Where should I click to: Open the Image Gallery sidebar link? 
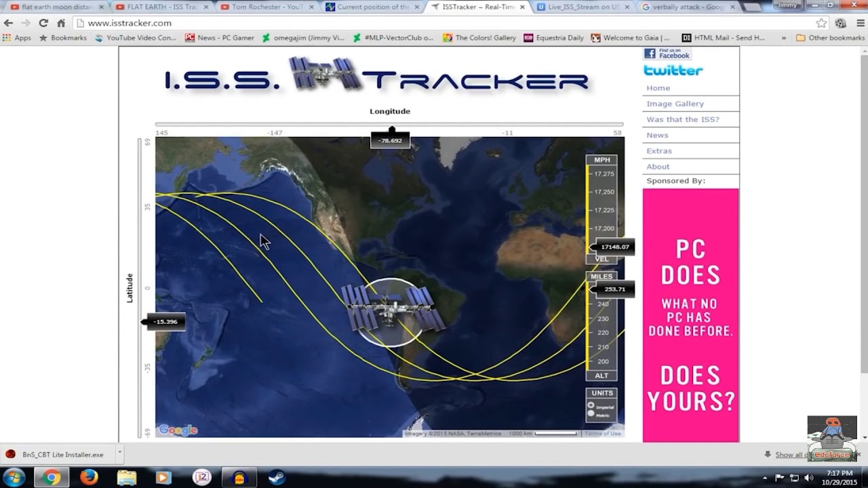[x=675, y=104]
